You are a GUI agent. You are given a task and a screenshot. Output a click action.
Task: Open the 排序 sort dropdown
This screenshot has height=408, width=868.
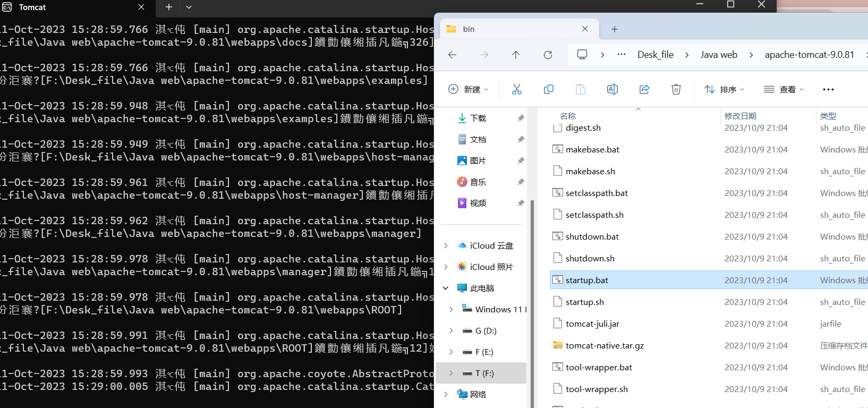coord(725,89)
